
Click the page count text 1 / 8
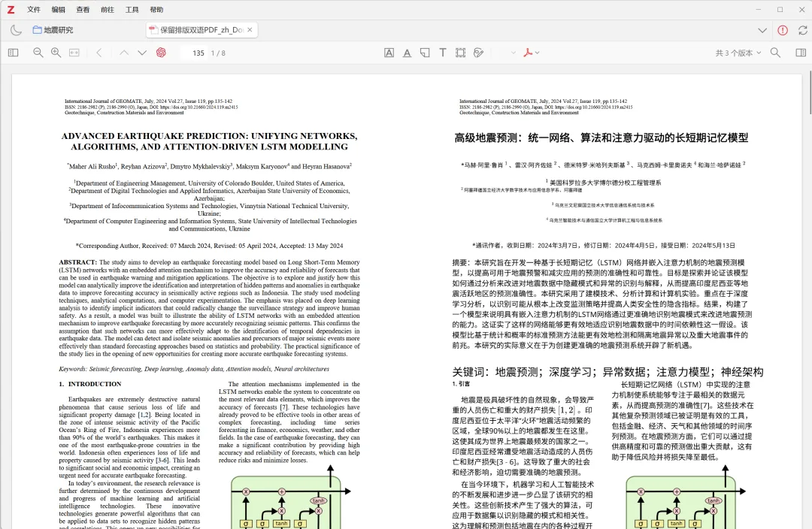click(218, 53)
